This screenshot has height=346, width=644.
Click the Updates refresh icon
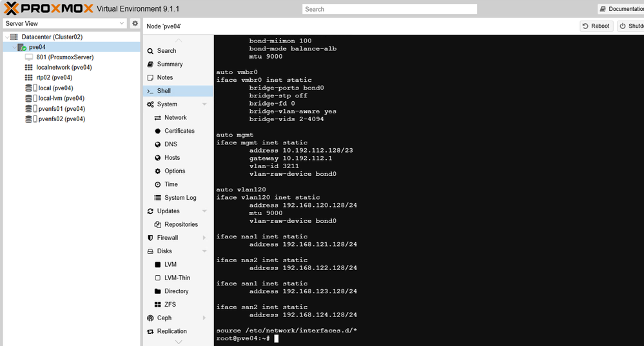[x=150, y=211]
